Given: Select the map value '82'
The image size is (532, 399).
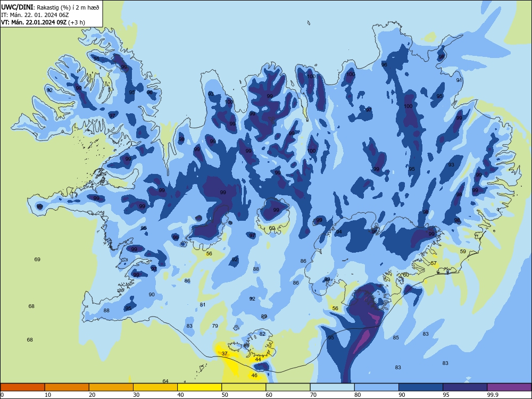Looking at the screenshot, I should 262,334.
